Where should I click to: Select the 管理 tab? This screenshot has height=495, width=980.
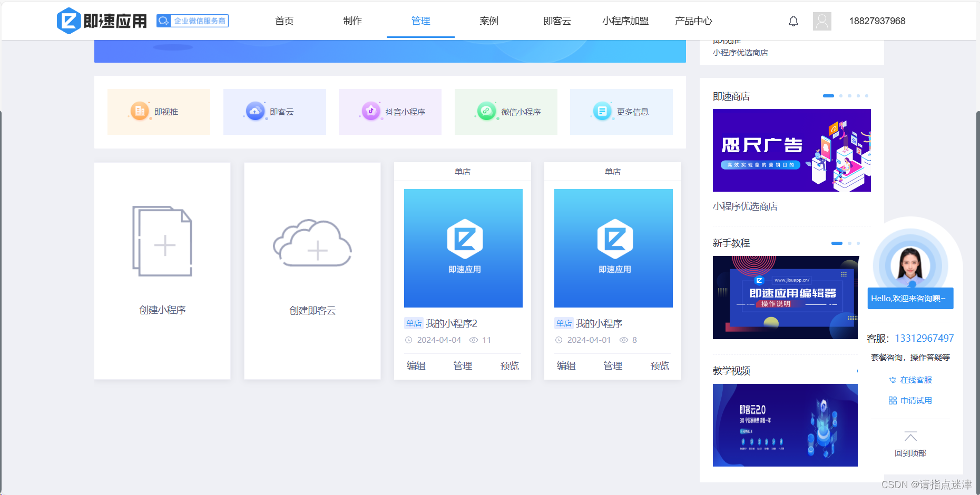(420, 21)
